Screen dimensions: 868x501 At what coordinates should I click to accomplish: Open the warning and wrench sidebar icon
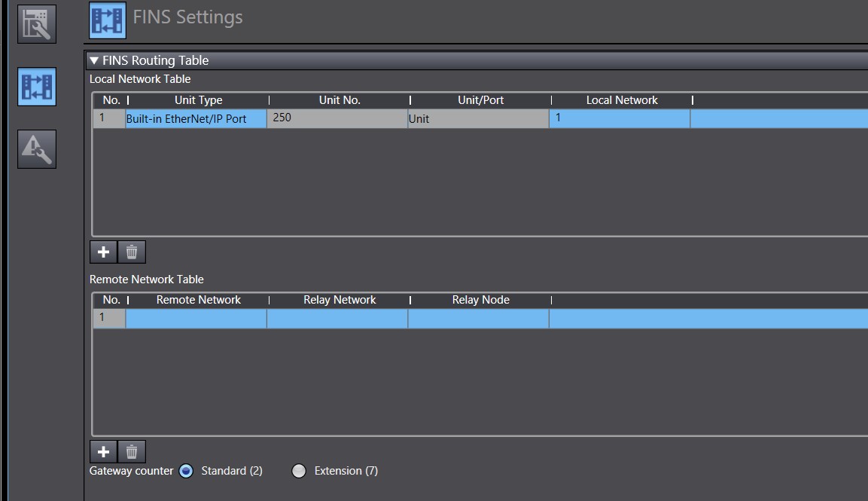pos(37,149)
